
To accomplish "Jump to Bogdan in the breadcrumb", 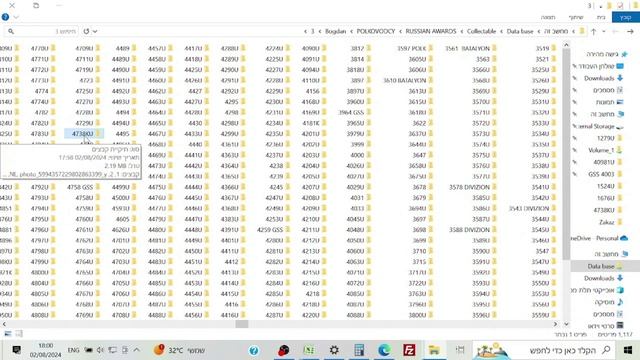I will click(x=336, y=31).
